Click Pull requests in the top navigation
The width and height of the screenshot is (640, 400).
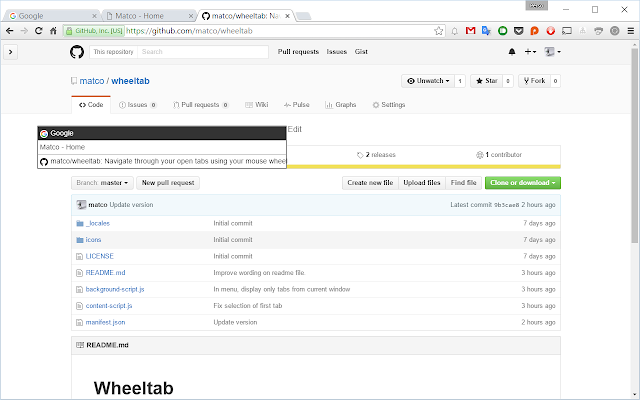(298, 52)
